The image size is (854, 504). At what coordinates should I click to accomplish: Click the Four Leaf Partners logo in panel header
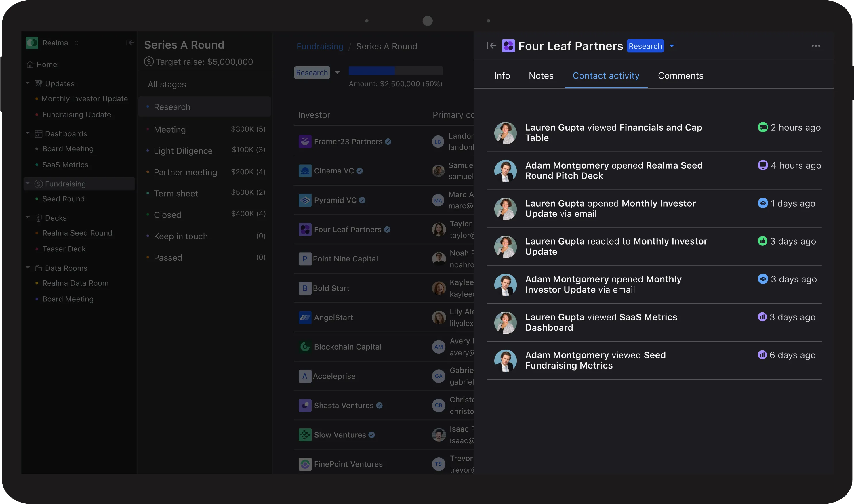tap(508, 46)
